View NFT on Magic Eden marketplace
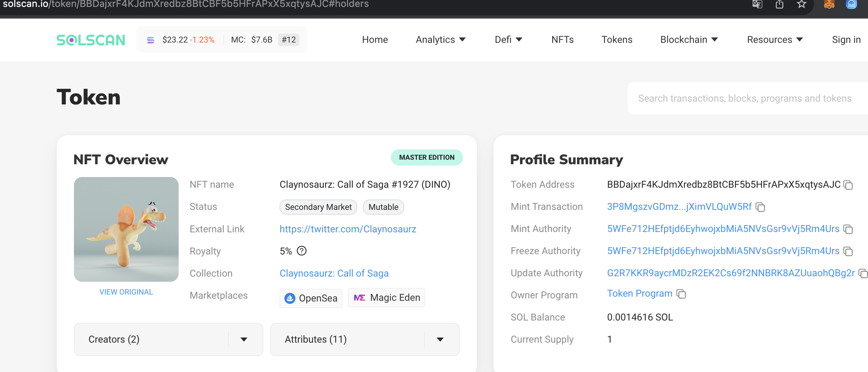 (x=387, y=298)
